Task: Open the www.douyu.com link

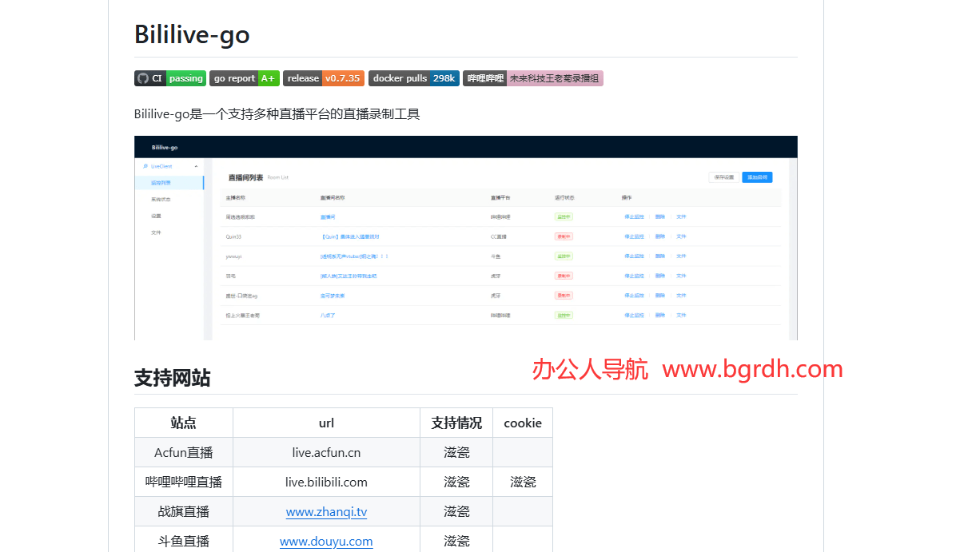Action: coord(326,541)
